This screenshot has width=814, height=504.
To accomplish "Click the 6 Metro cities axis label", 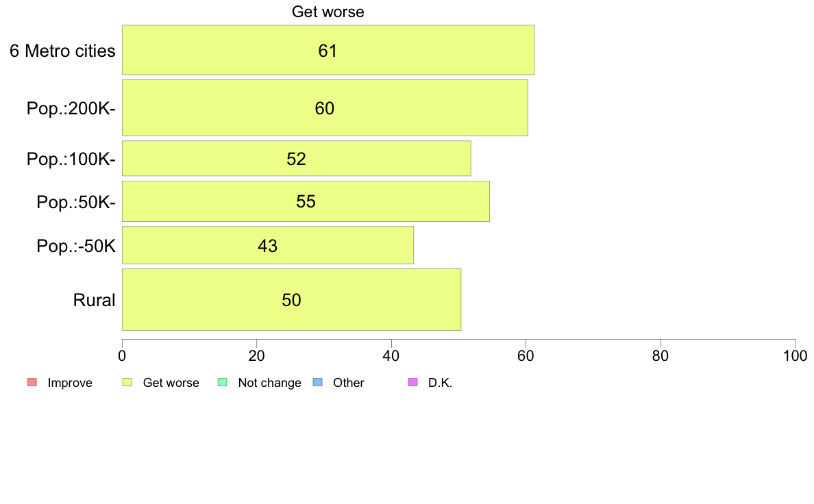I will [x=62, y=51].
